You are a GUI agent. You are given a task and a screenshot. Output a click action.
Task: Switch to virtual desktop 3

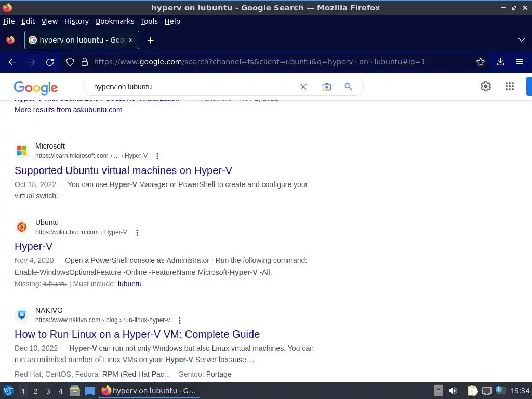point(48,391)
